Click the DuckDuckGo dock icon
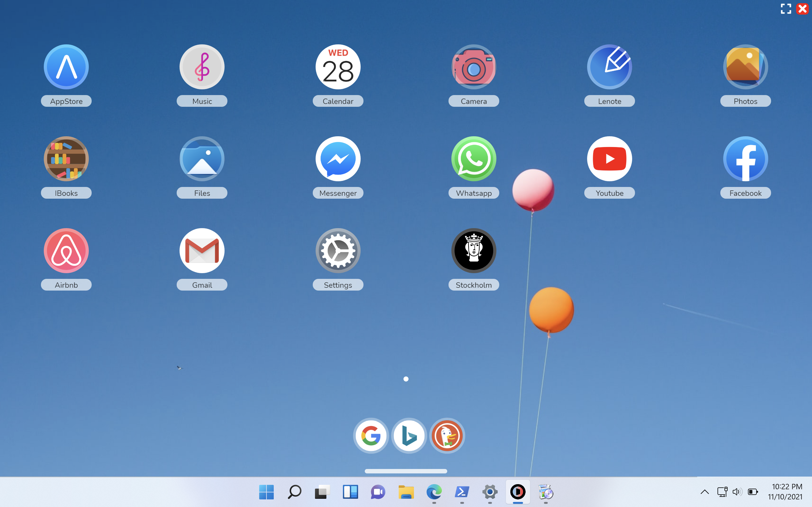 click(x=447, y=436)
